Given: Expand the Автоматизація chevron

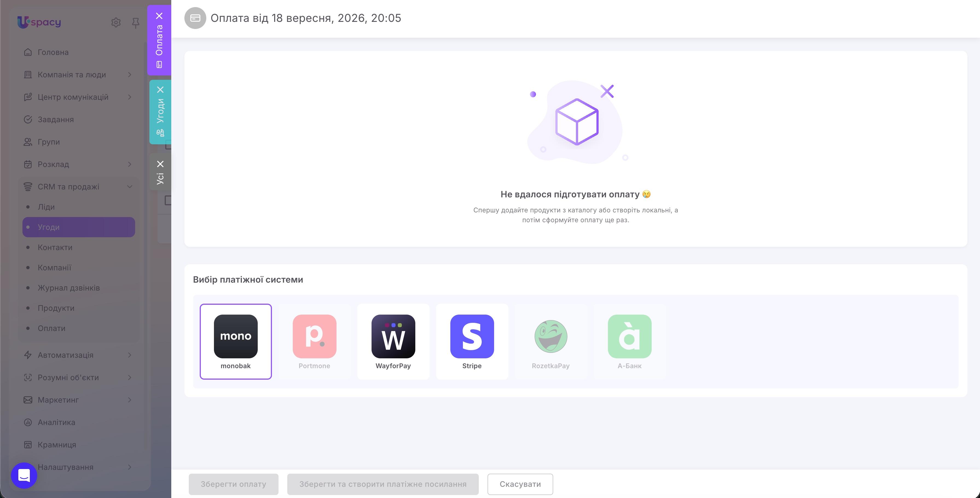Looking at the screenshot, I should point(130,355).
